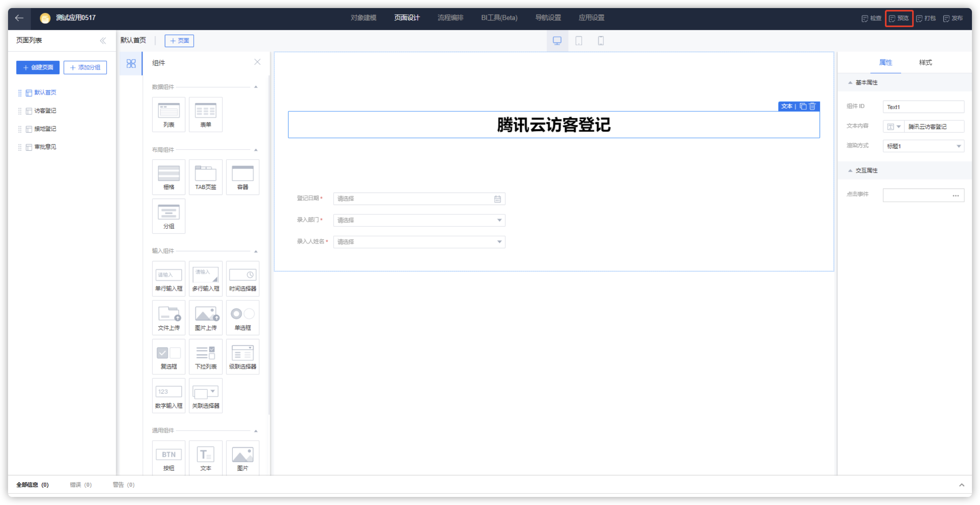This screenshot has height=505, width=980.
Task: Collapse the 基本属性 section
Action: tap(850, 82)
